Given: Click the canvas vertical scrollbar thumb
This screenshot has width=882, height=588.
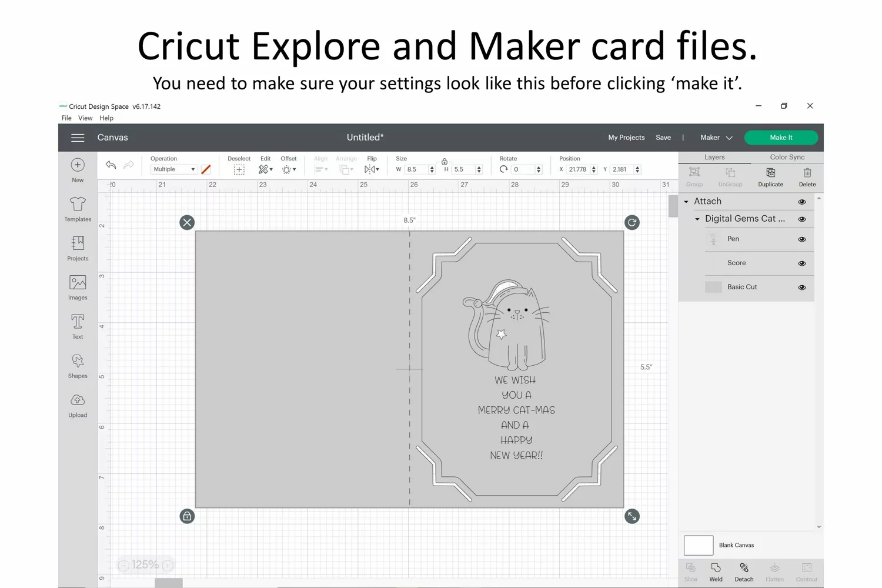Looking at the screenshot, I should click(x=673, y=206).
